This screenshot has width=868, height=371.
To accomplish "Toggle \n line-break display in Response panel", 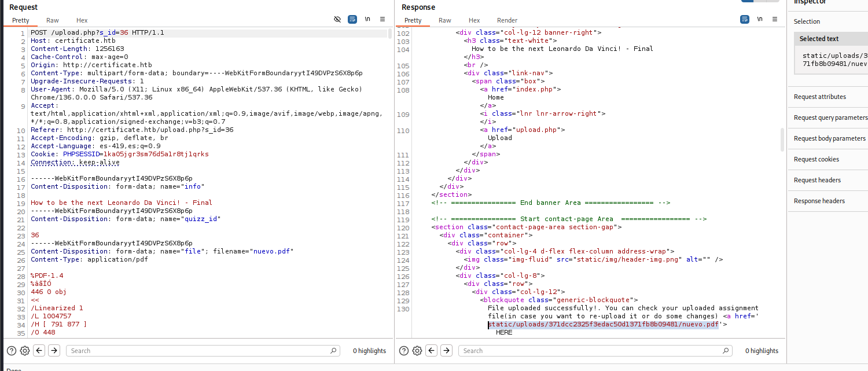I will 760,19.
